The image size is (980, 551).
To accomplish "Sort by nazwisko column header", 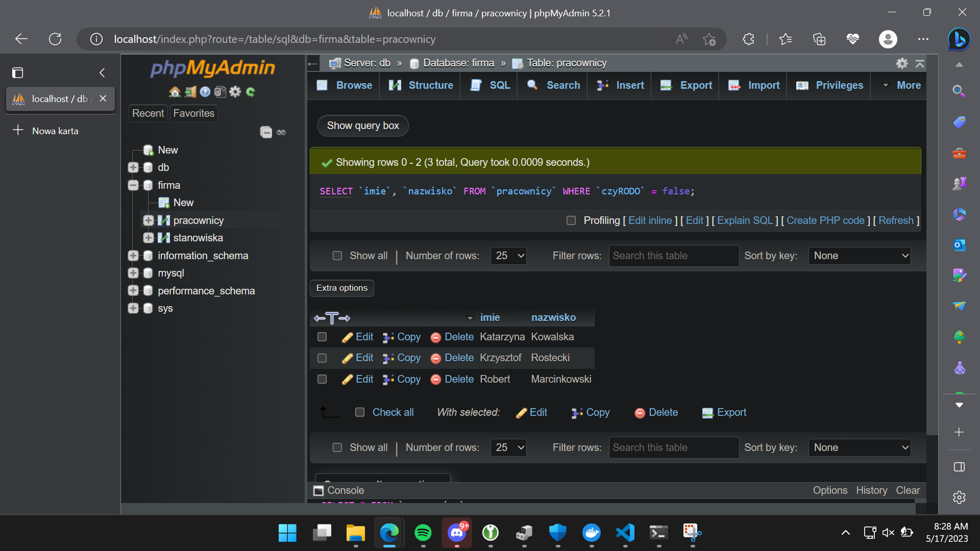I will coord(553,318).
